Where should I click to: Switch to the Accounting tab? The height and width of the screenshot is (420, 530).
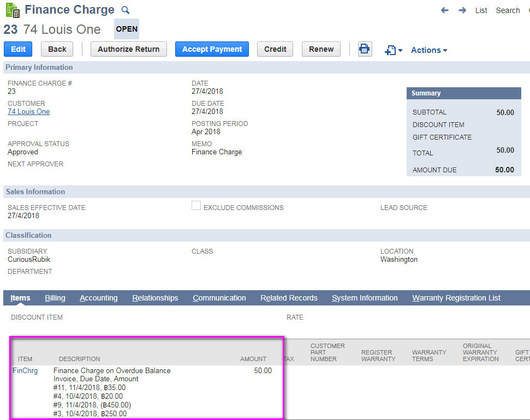[98, 298]
